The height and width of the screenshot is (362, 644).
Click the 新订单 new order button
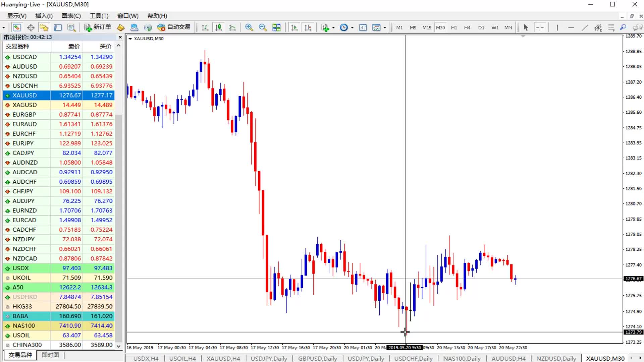tap(98, 27)
